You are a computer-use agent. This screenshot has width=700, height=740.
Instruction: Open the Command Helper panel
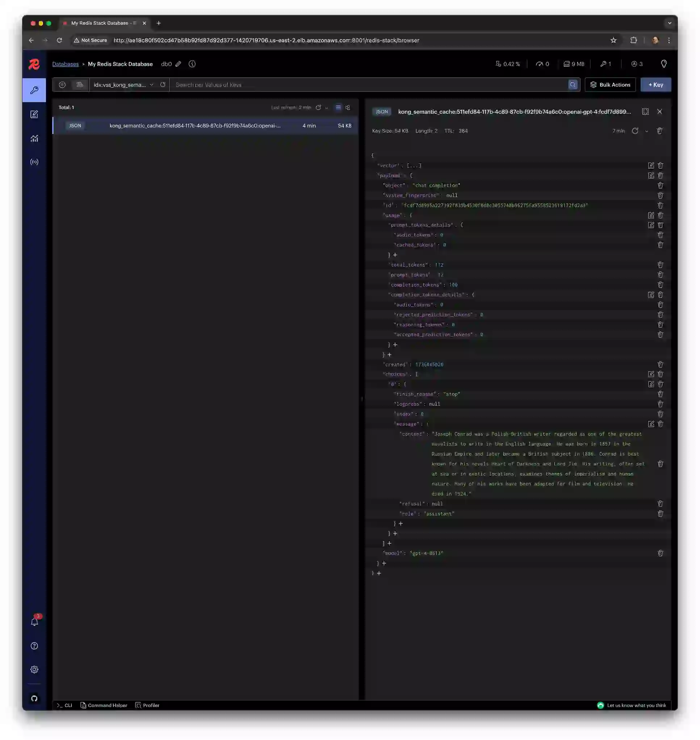click(x=104, y=705)
